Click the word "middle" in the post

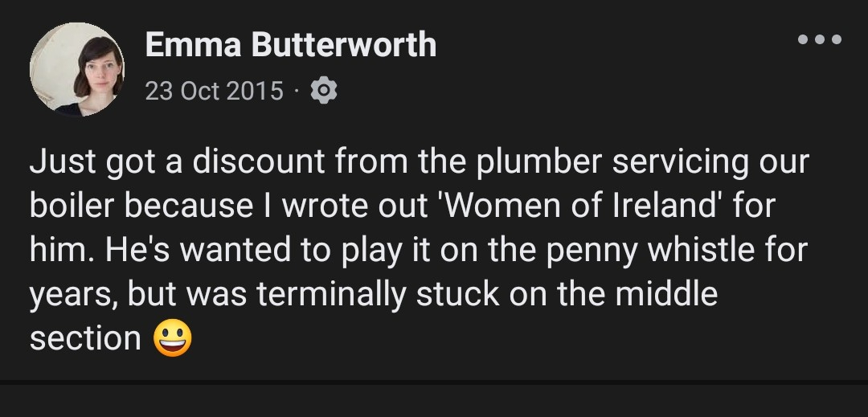coord(666,295)
